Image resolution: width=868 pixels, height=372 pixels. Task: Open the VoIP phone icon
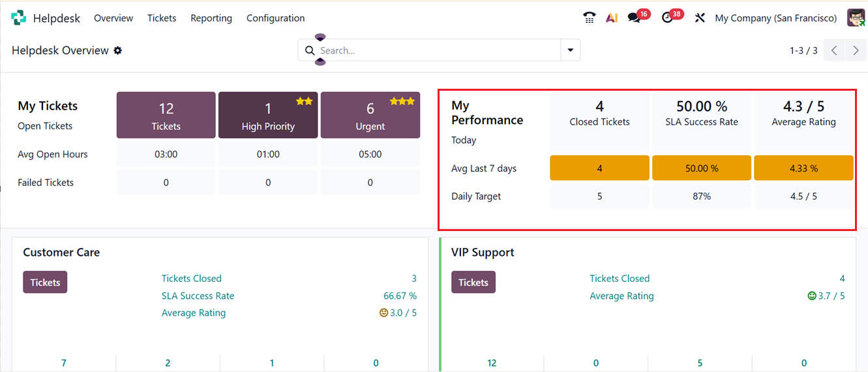(x=590, y=18)
